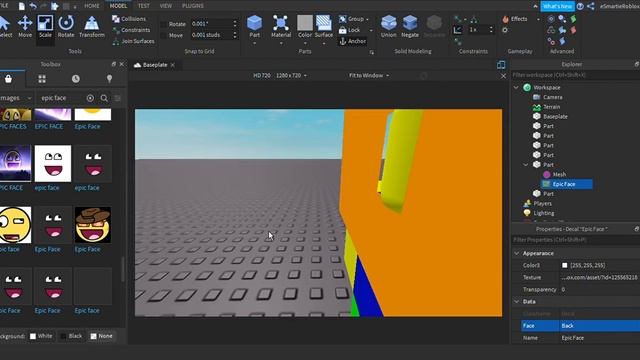Collapse the expanded Part node
640x360 pixels.
pyautogui.click(x=526, y=165)
